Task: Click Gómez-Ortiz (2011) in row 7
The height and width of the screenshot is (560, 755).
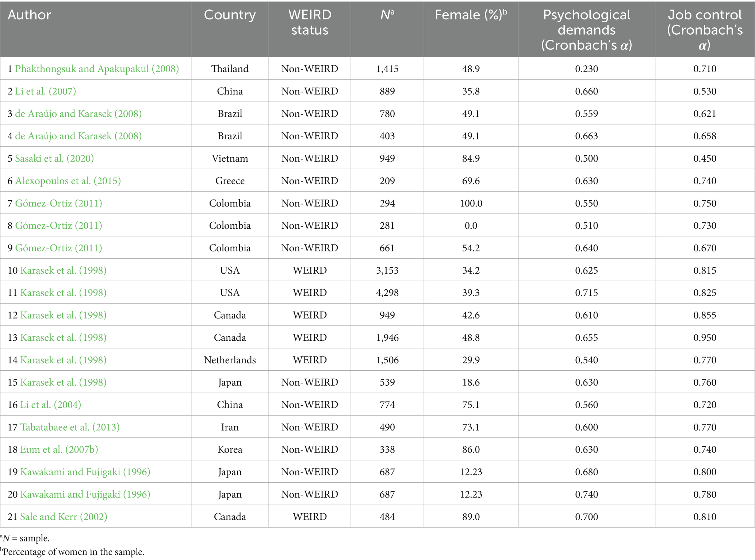Action: coord(58,203)
